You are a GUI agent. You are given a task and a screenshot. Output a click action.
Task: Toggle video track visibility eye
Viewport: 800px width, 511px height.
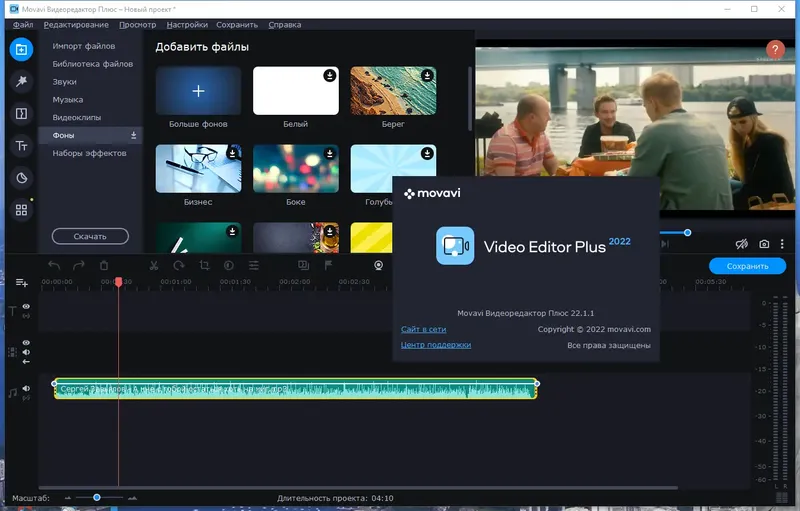coord(26,343)
